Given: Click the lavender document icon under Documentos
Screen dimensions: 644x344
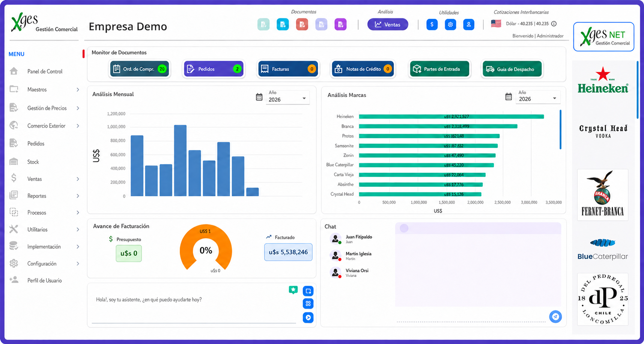Looking at the screenshot, I should pos(321,24).
